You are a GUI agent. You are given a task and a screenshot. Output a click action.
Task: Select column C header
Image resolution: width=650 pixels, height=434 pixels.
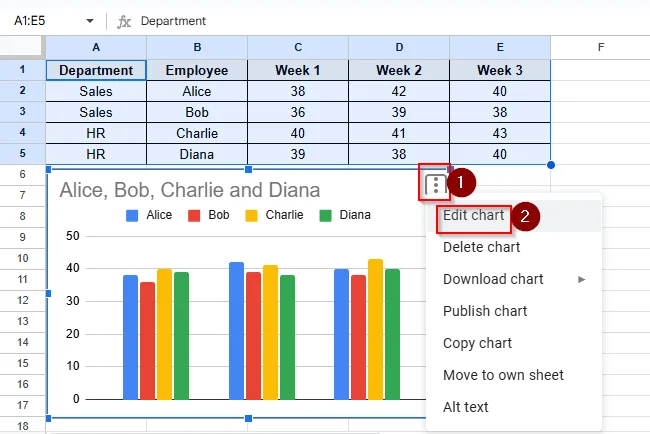[298, 47]
